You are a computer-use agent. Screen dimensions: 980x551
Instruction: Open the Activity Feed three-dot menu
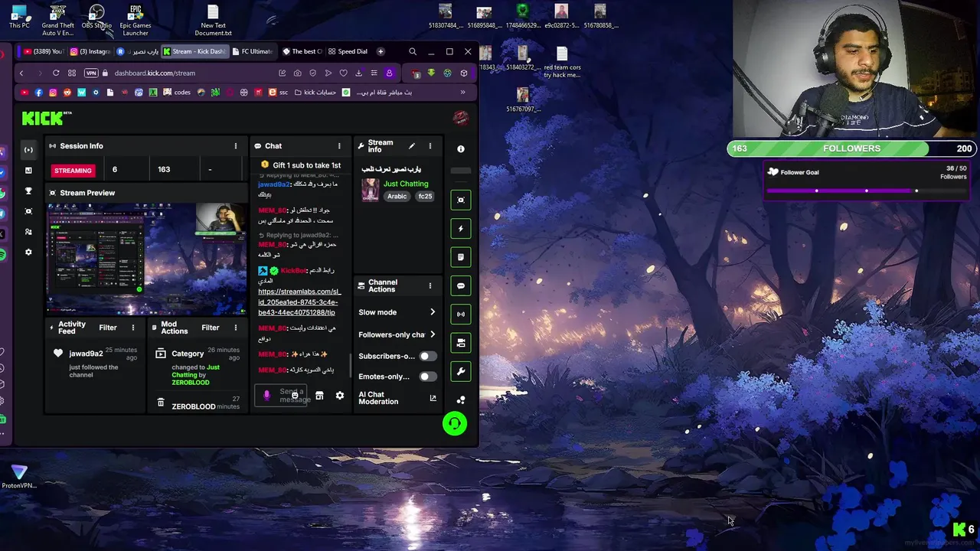[133, 328]
